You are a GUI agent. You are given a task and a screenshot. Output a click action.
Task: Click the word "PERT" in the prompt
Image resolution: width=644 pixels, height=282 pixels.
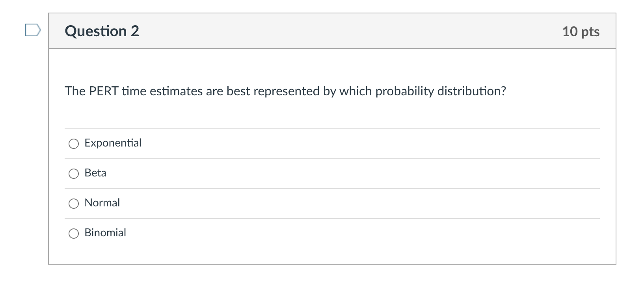tap(104, 91)
